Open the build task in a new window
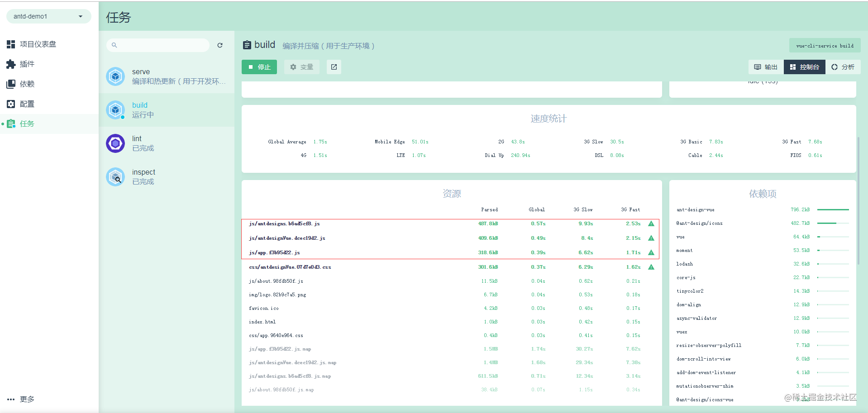Screen dimensions: 868x413 [x=334, y=66]
